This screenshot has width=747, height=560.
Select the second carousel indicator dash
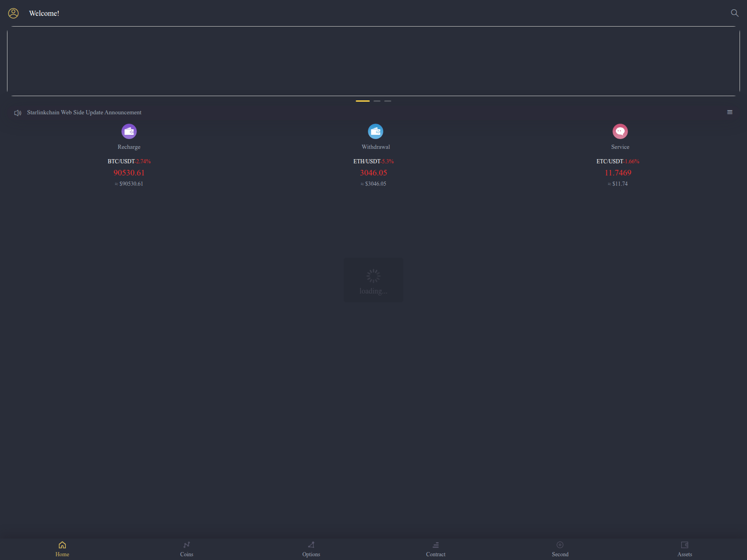(377, 101)
